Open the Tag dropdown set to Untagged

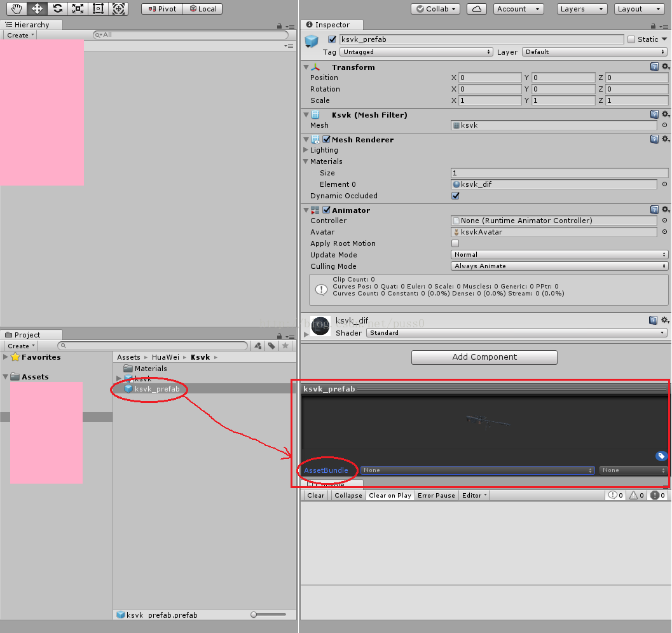(x=416, y=52)
